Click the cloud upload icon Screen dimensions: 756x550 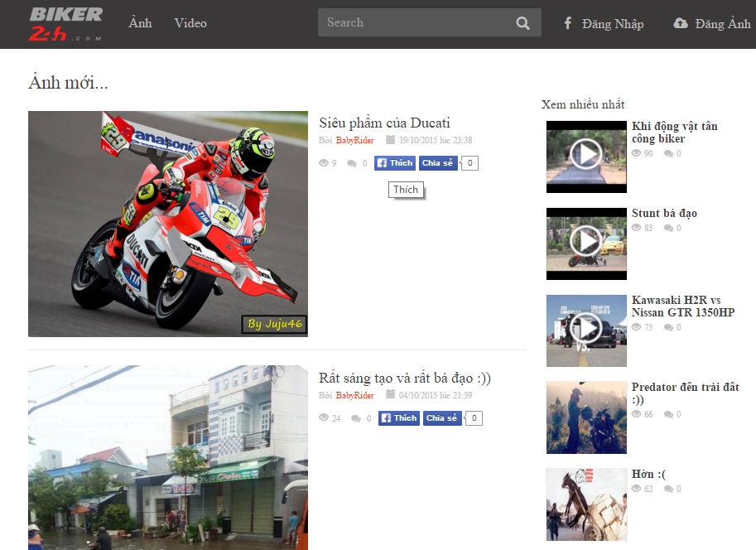pyautogui.click(x=681, y=23)
